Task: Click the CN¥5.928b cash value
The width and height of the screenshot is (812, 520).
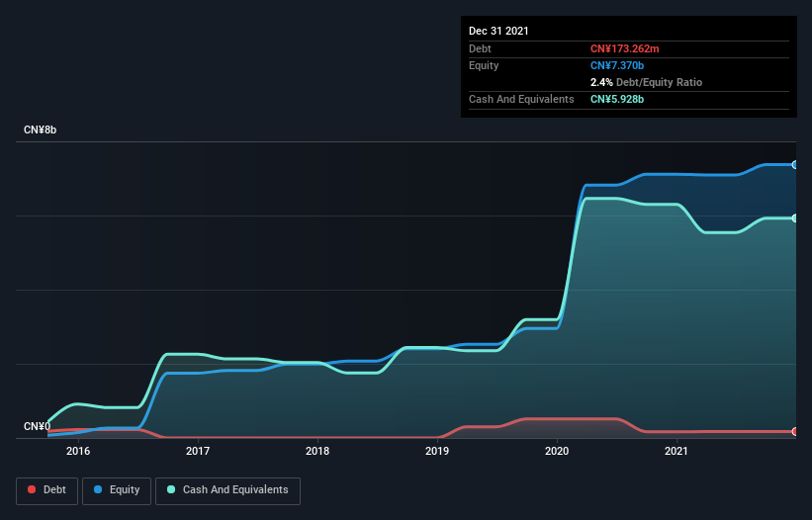Action: coord(617,99)
